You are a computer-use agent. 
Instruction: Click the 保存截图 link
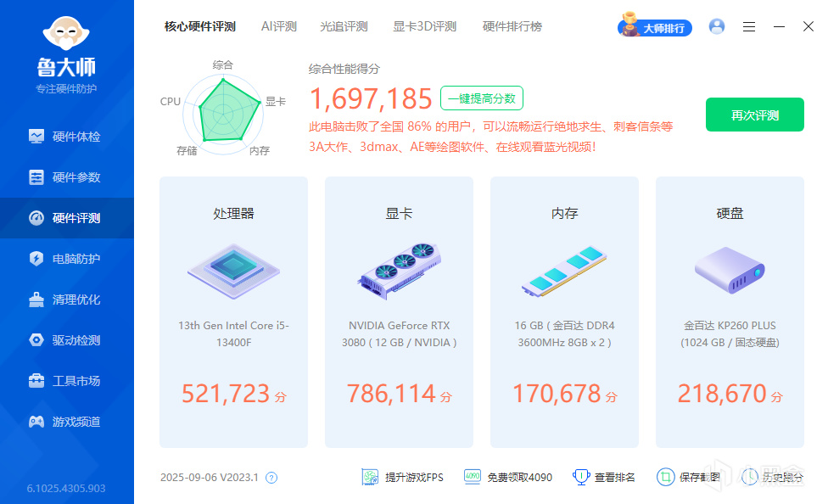(x=688, y=477)
